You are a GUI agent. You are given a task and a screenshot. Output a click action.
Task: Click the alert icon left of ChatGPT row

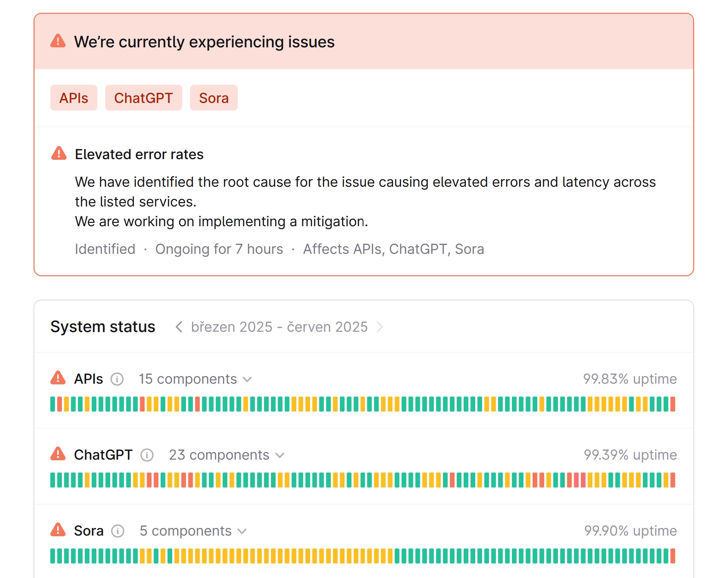tap(58, 454)
